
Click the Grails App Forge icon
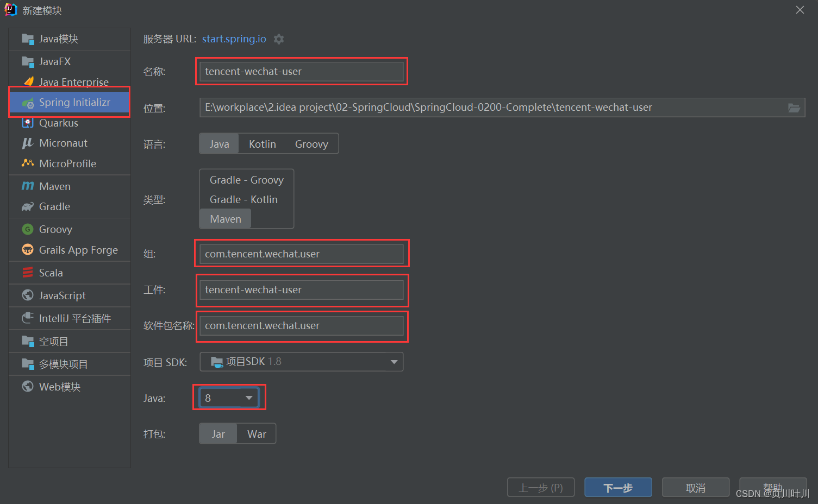28,250
